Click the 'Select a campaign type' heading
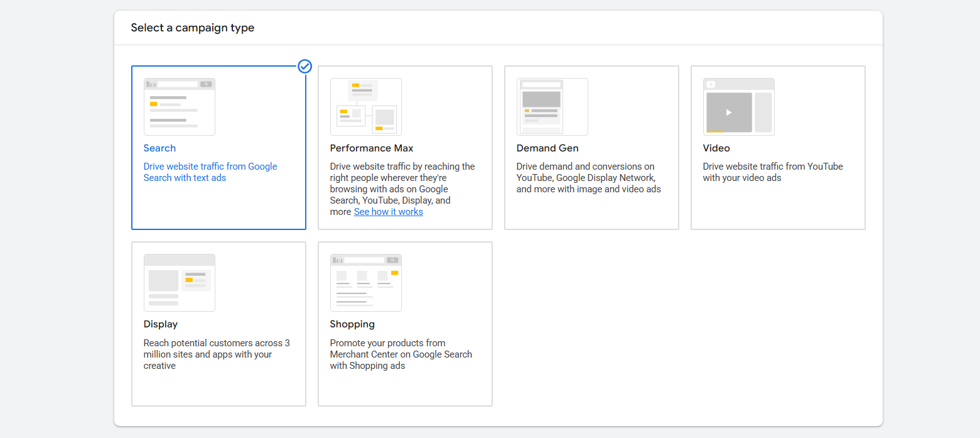The image size is (980, 438). [193, 28]
